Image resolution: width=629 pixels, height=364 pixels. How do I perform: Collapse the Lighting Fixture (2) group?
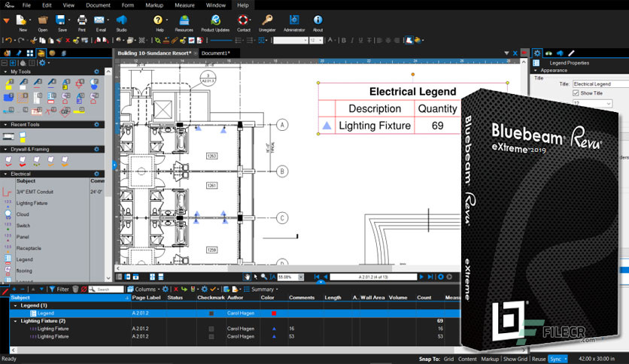click(x=16, y=321)
